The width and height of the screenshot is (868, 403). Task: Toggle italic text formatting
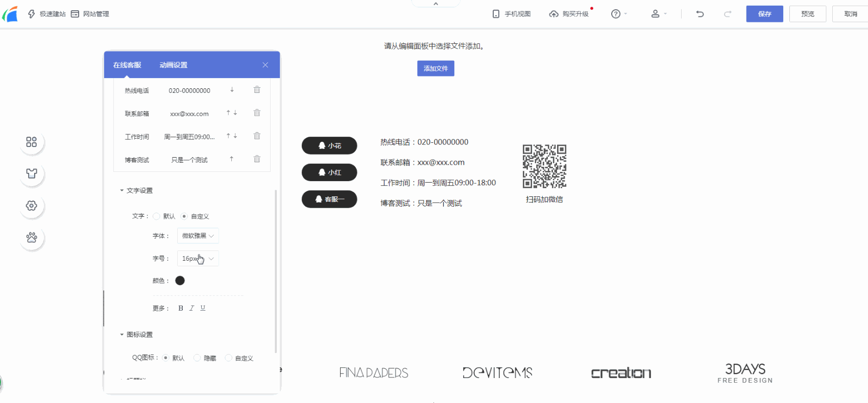click(192, 308)
